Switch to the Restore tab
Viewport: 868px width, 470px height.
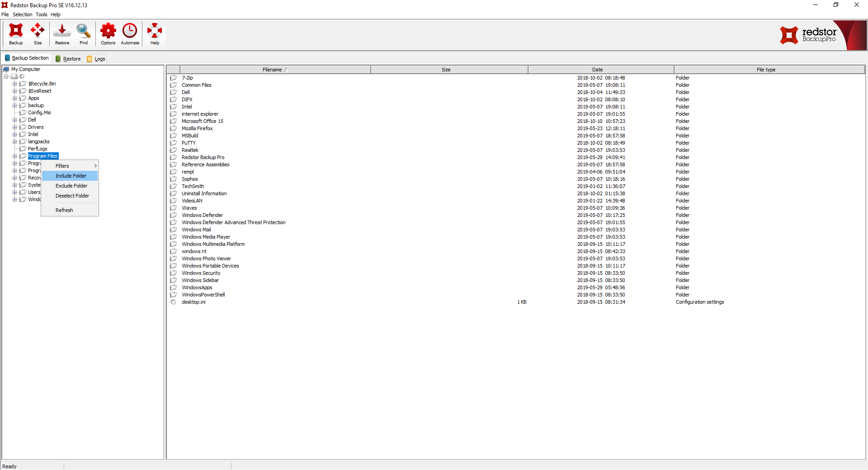point(68,59)
